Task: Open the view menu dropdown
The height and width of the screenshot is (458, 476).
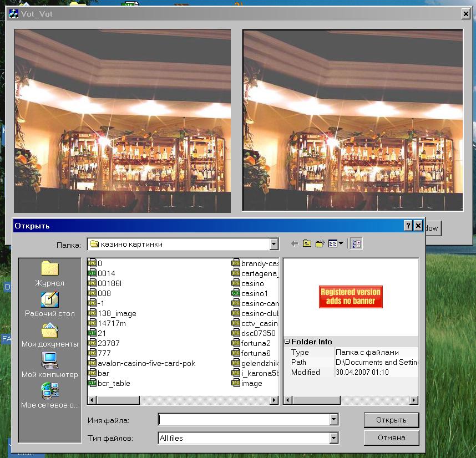Action: pos(336,244)
